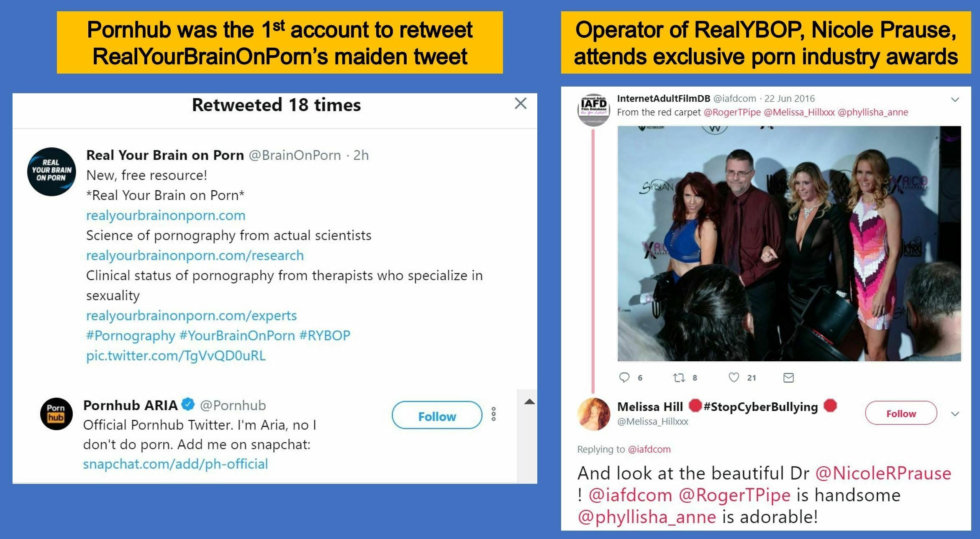
Task: Open the realyourbrainonporn.com/experts link
Action: pyautogui.click(x=191, y=316)
